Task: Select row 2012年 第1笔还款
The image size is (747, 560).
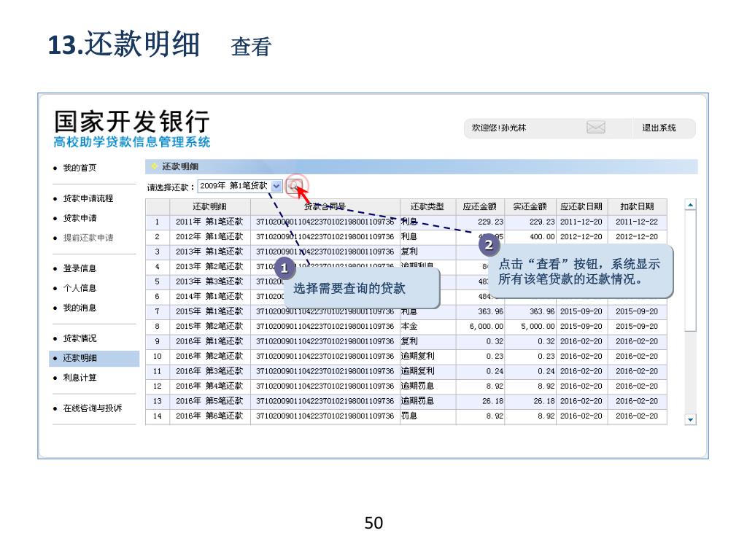Action: point(406,237)
